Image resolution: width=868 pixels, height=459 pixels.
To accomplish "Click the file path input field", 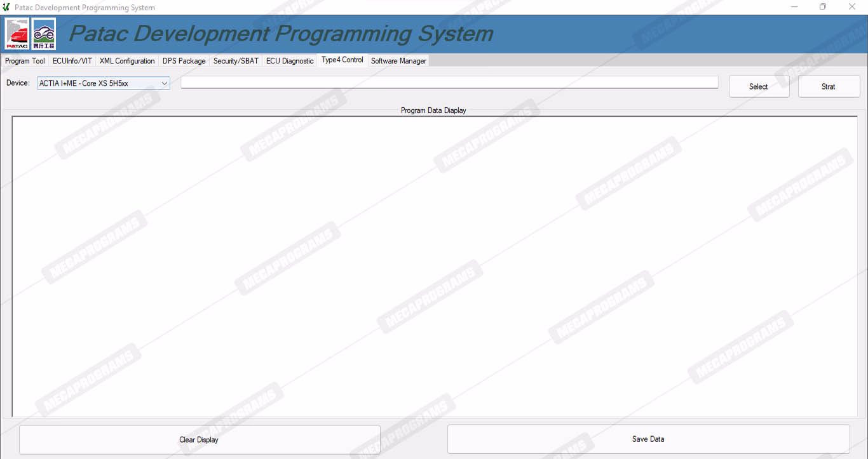I will 449,83.
